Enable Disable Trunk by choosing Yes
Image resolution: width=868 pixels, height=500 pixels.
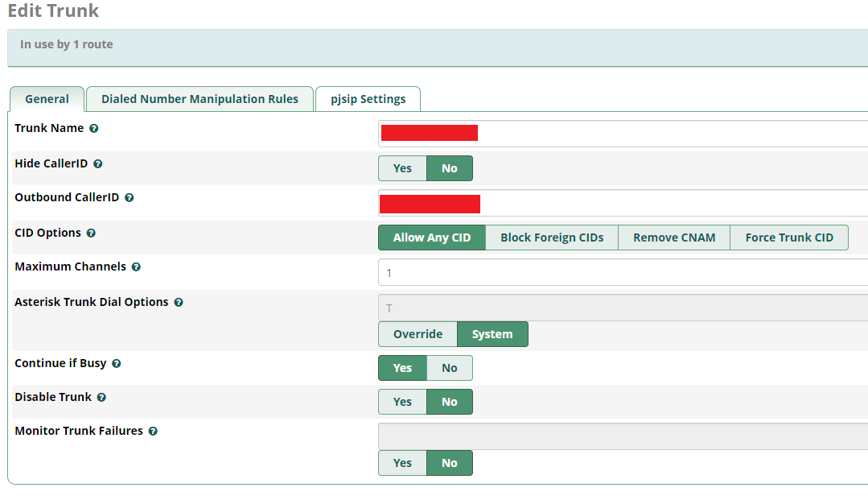tap(402, 402)
